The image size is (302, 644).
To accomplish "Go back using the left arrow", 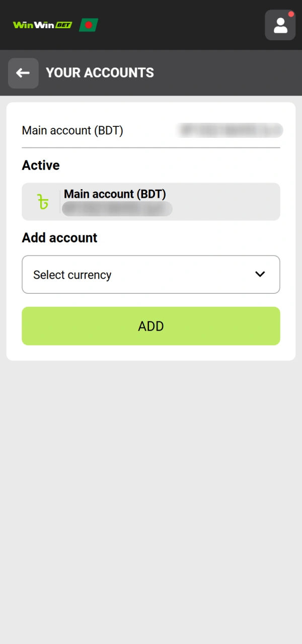I will pyautogui.click(x=23, y=73).
